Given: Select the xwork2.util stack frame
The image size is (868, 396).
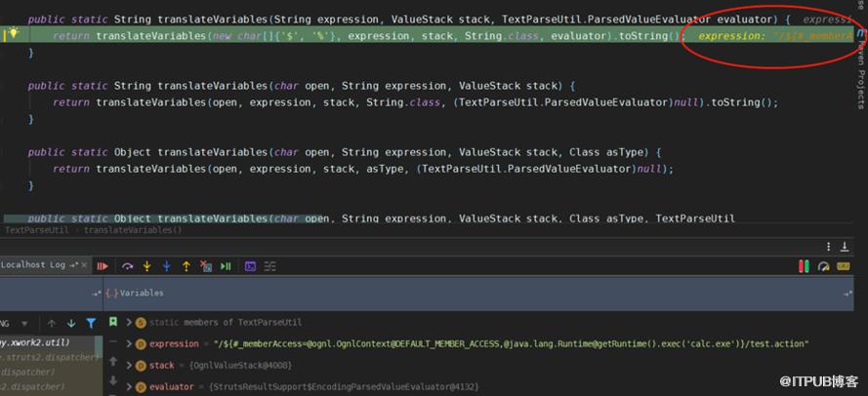Looking at the screenshot, I should coord(34,343).
